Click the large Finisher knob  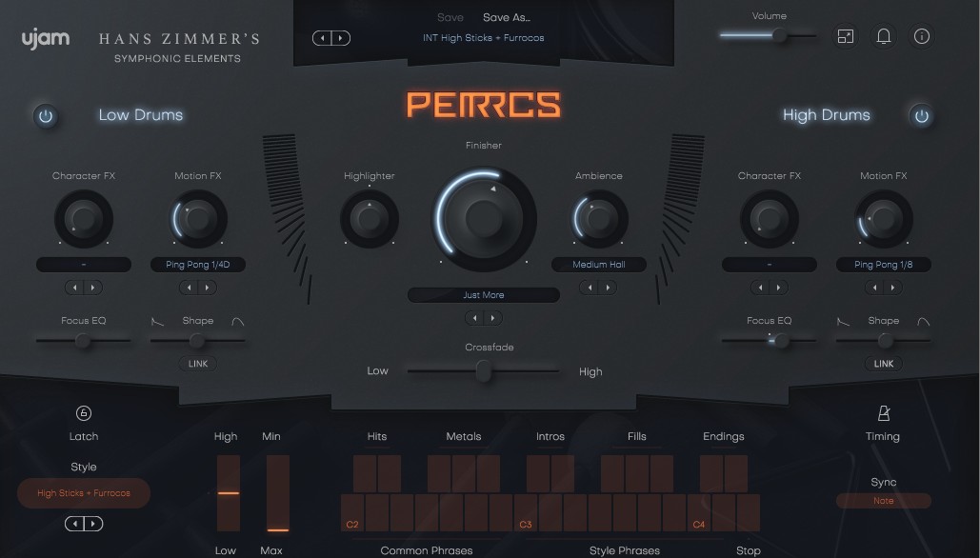484,218
